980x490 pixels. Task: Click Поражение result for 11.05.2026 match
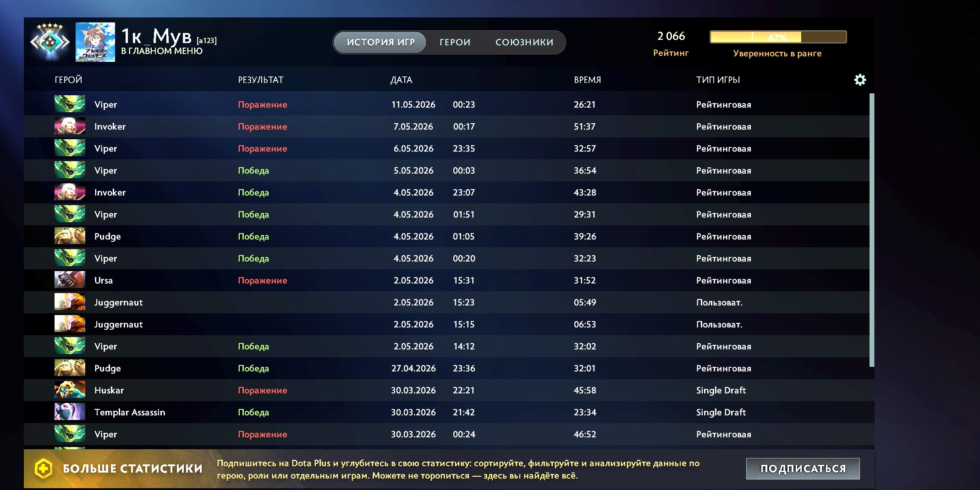[x=262, y=104]
